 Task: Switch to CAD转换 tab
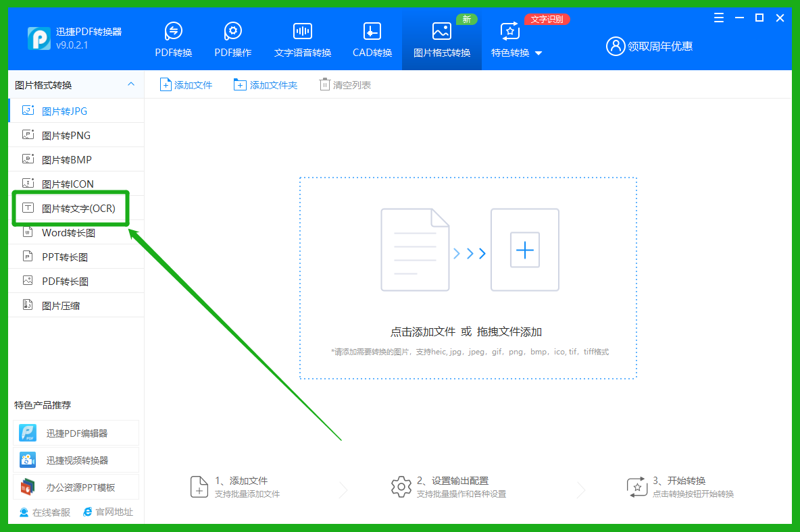(372, 41)
